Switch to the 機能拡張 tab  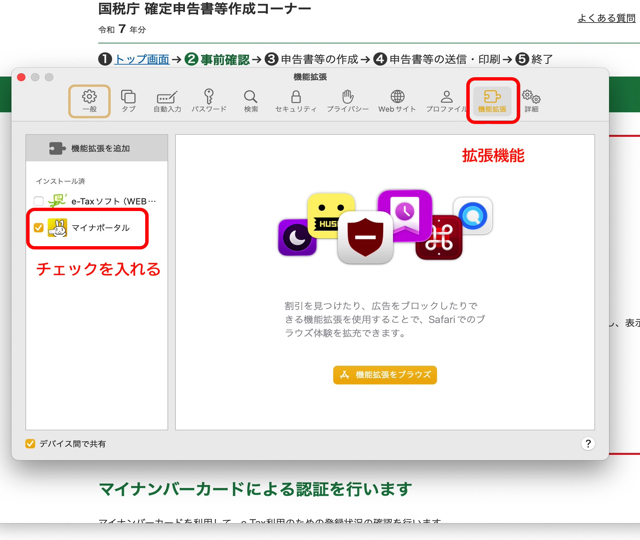[492, 100]
